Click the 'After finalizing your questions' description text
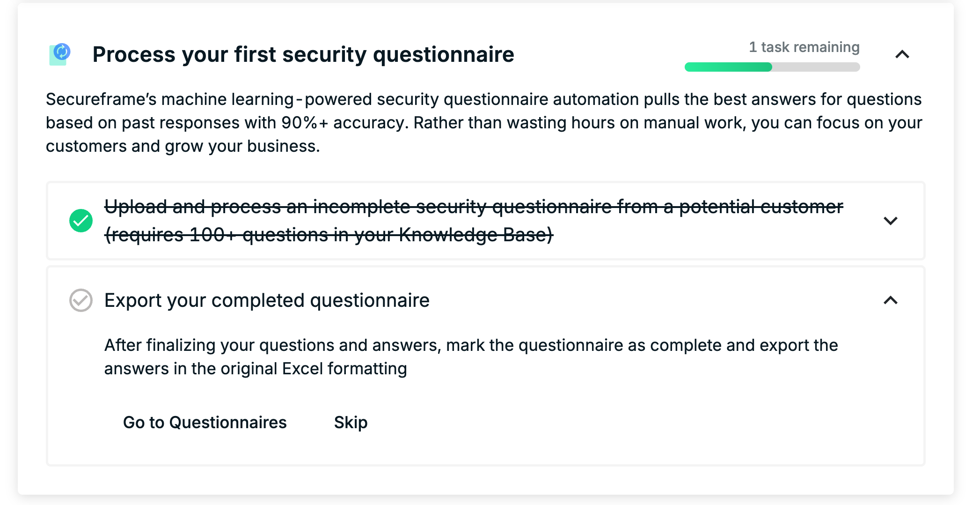This screenshot has width=980, height=505. click(471, 357)
